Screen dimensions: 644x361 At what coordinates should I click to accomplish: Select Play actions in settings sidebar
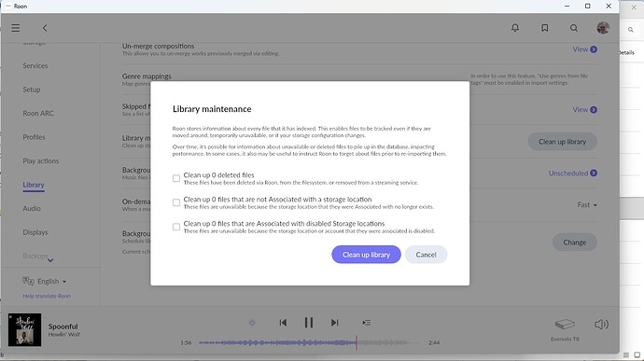pos(41,161)
